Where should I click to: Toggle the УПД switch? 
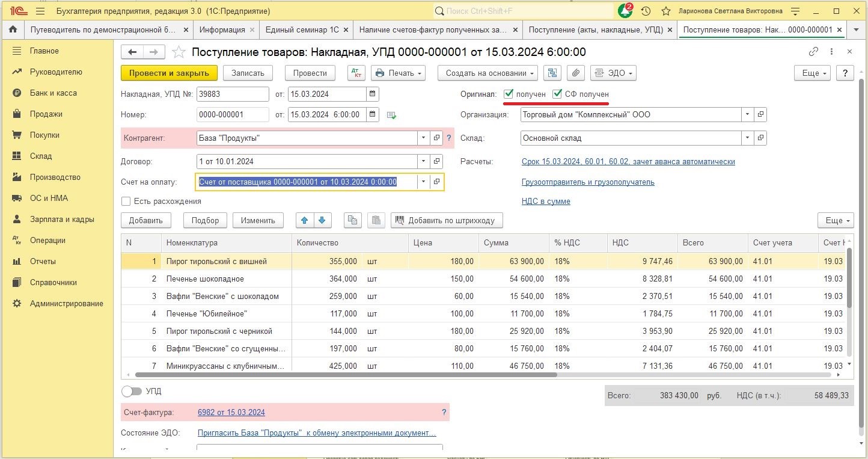tap(132, 391)
